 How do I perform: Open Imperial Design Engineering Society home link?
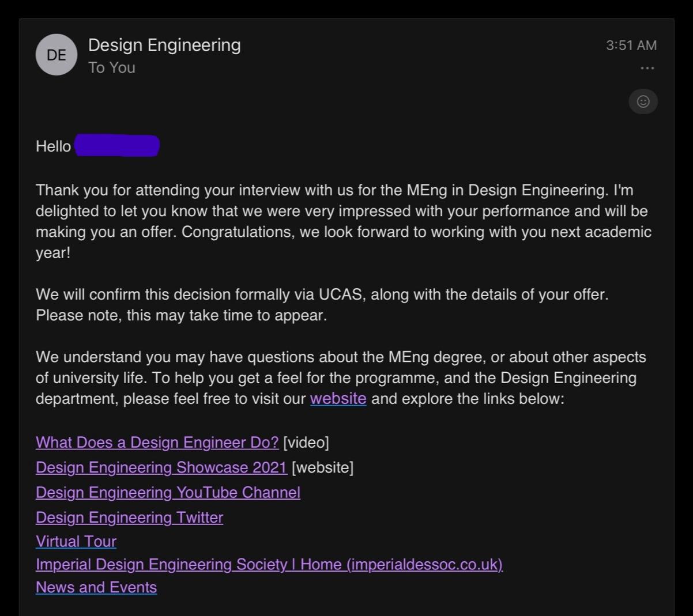269,565
